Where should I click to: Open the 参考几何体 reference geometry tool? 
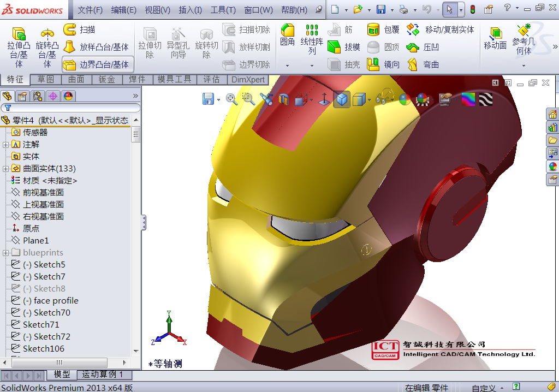point(524,39)
